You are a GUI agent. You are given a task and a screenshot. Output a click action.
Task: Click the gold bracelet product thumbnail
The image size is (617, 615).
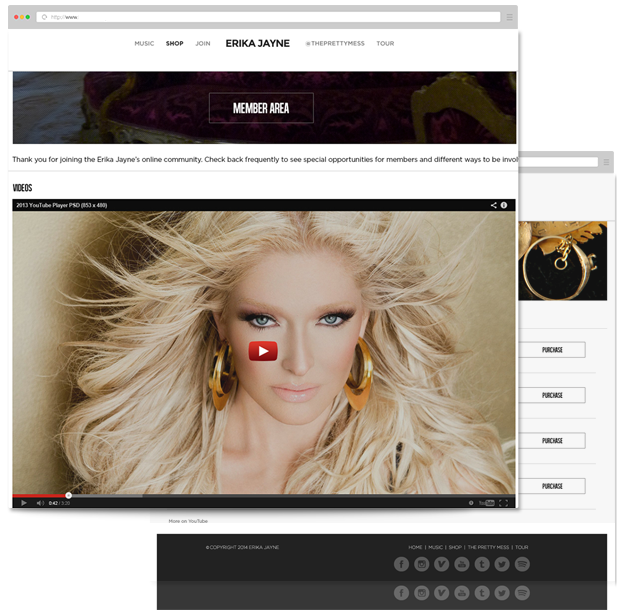(563, 261)
